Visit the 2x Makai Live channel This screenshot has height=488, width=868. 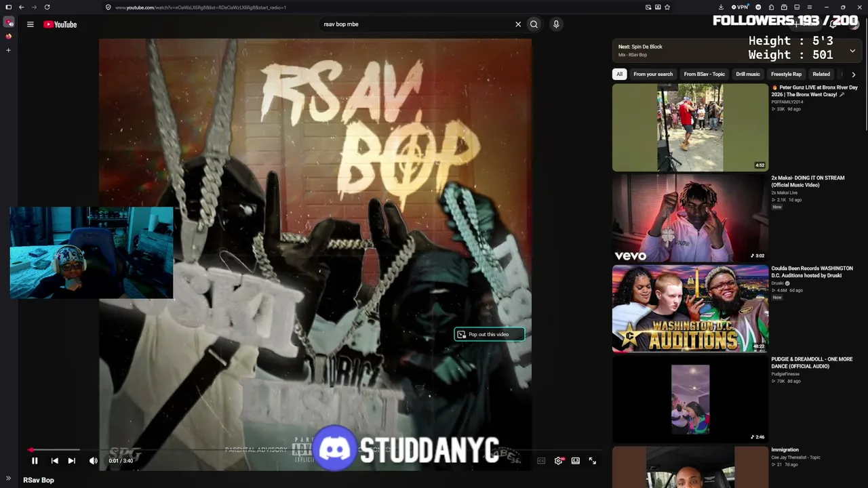pos(785,193)
